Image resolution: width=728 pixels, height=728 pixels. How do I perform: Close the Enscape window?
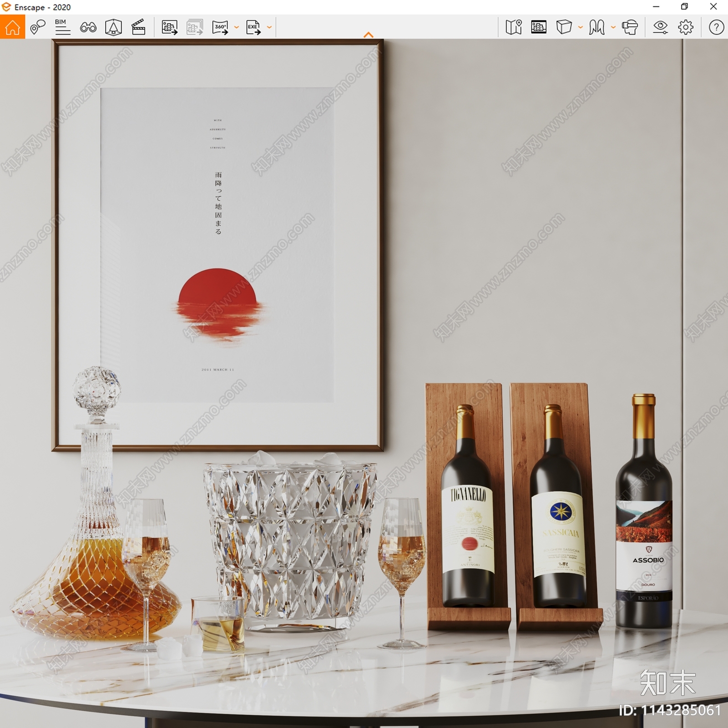pos(713,7)
